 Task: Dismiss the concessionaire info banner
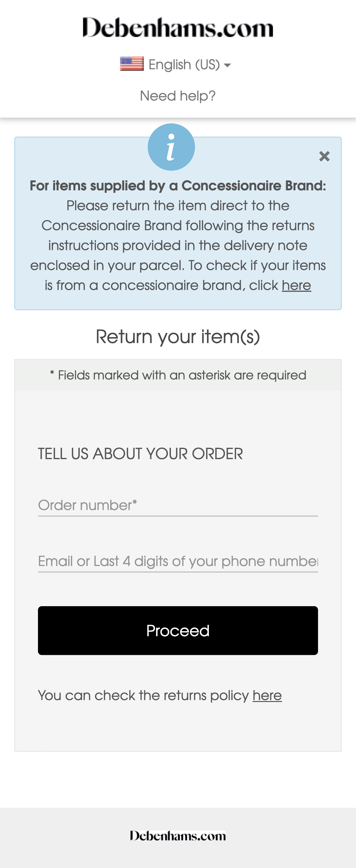[324, 156]
